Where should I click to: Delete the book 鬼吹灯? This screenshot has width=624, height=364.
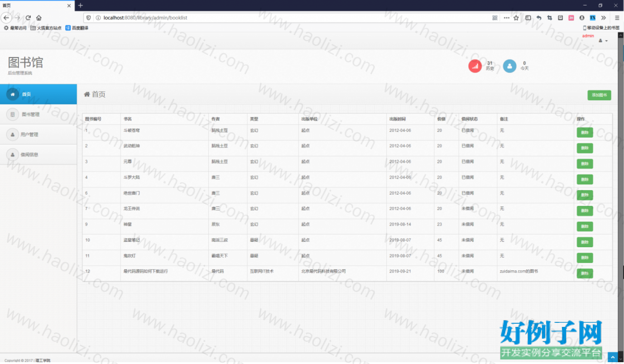585,258
